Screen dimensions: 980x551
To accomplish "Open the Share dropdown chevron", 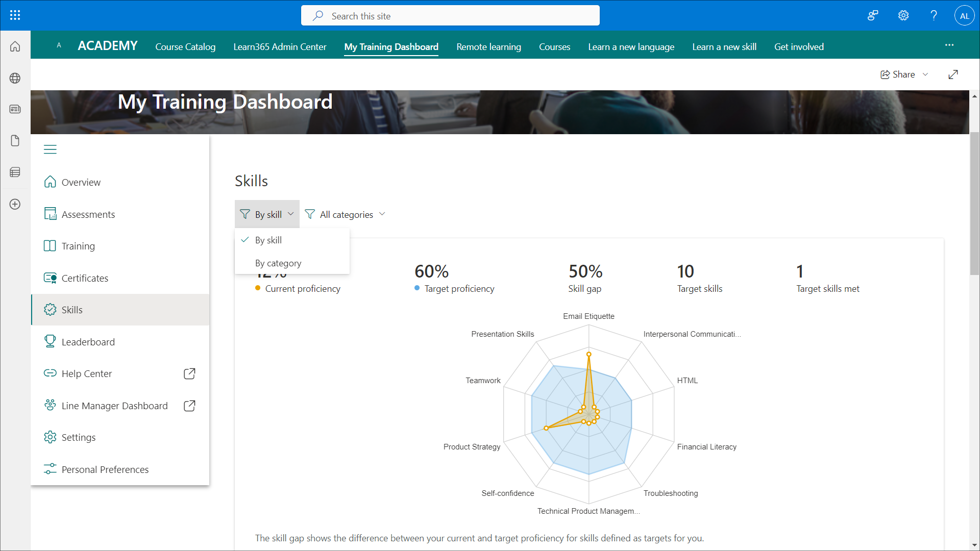I will coord(925,74).
